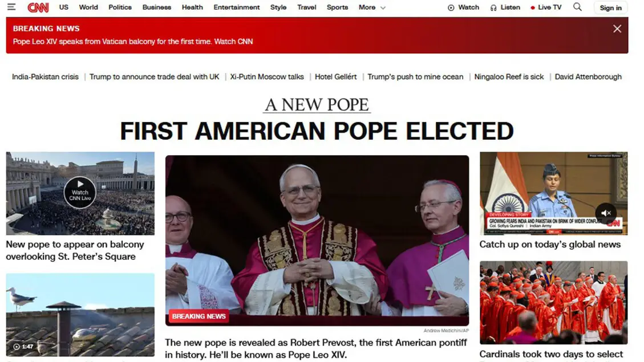Select the Sports menu item

pyautogui.click(x=337, y=7)
